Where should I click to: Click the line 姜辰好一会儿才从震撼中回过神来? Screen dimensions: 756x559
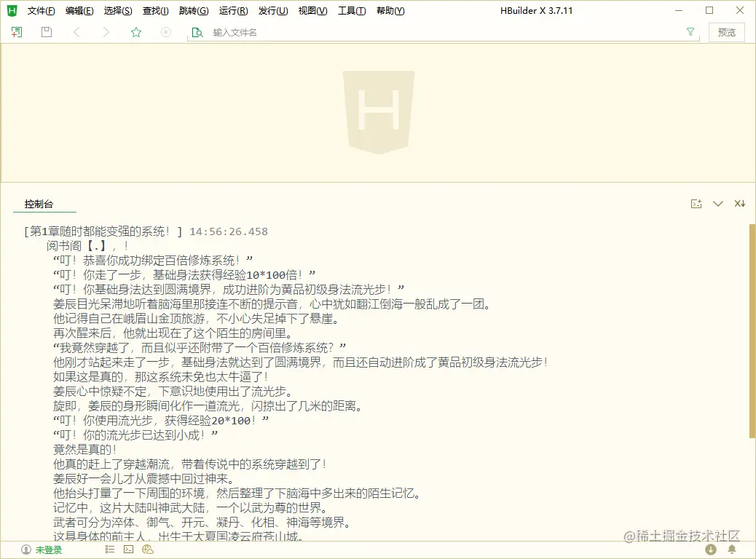pyautogui.click(x=143, y=479)
